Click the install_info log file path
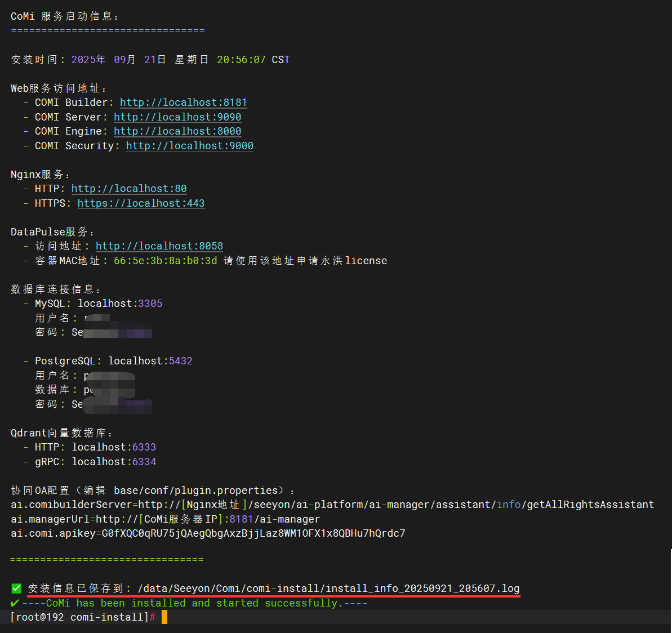The height and width of the screenshot is (633, 672). pyautogui.click(x=328, y=589)
